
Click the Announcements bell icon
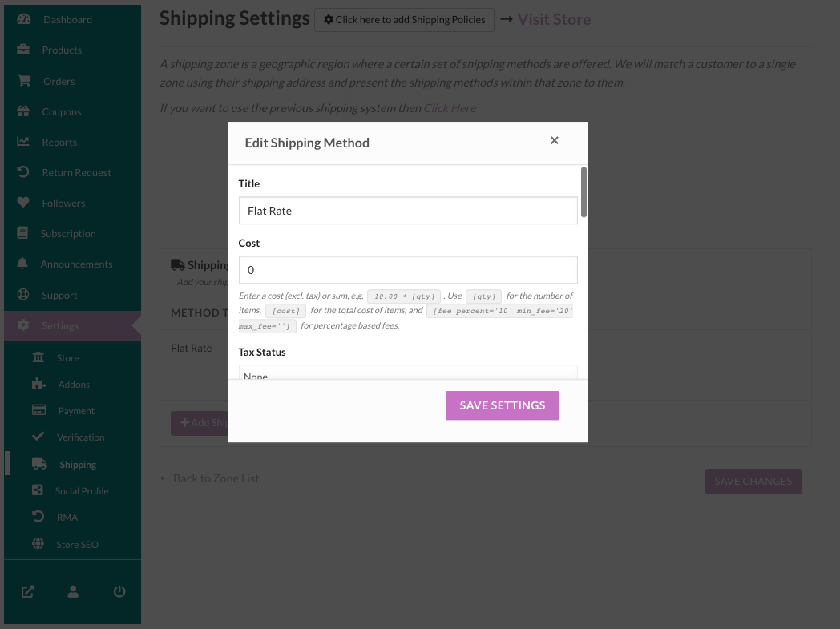pyautogui.click(x=22, y=264)
